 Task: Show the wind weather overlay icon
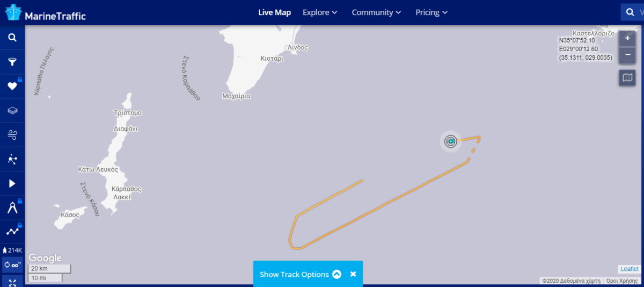click(x=12, y=135)
